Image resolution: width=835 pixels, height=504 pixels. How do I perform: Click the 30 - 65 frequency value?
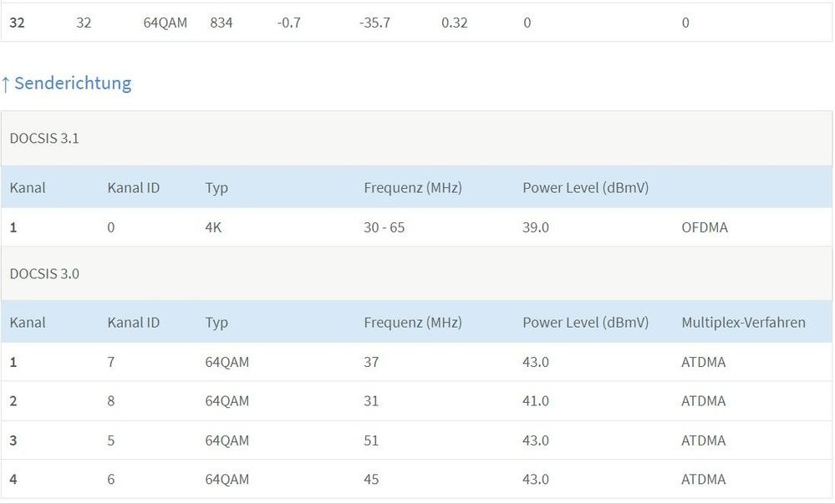pyautogui.click(x=384, y=227)
